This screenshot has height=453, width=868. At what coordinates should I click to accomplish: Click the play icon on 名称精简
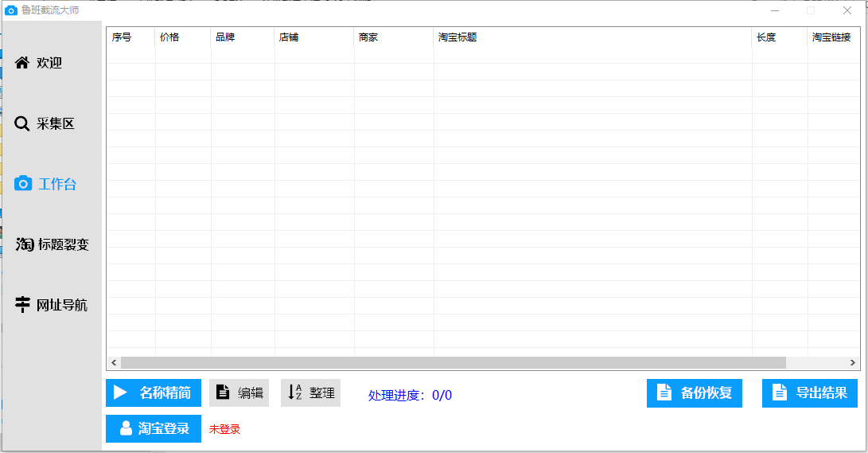120,392
